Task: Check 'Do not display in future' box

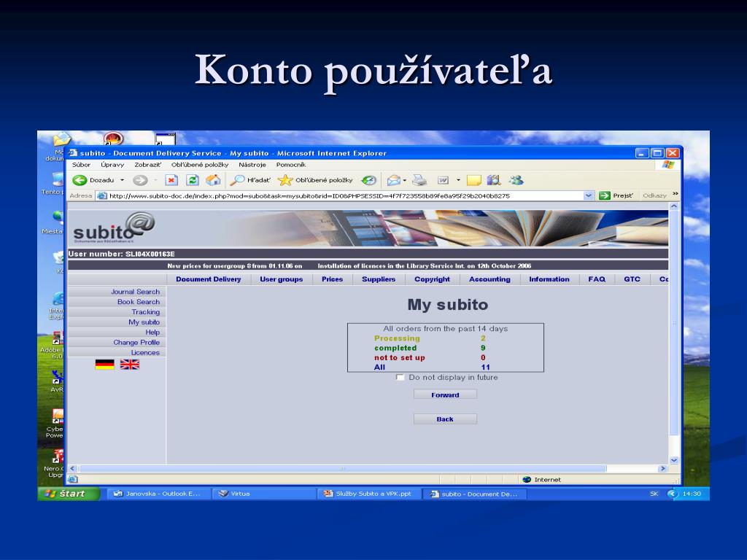Action: click(x=400, y=377)
